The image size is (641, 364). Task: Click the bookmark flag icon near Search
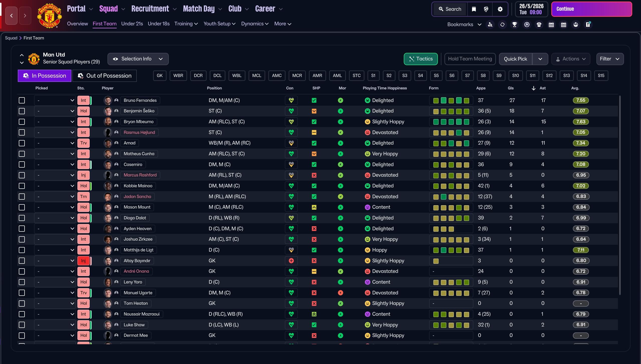click(x=474, y=9)
